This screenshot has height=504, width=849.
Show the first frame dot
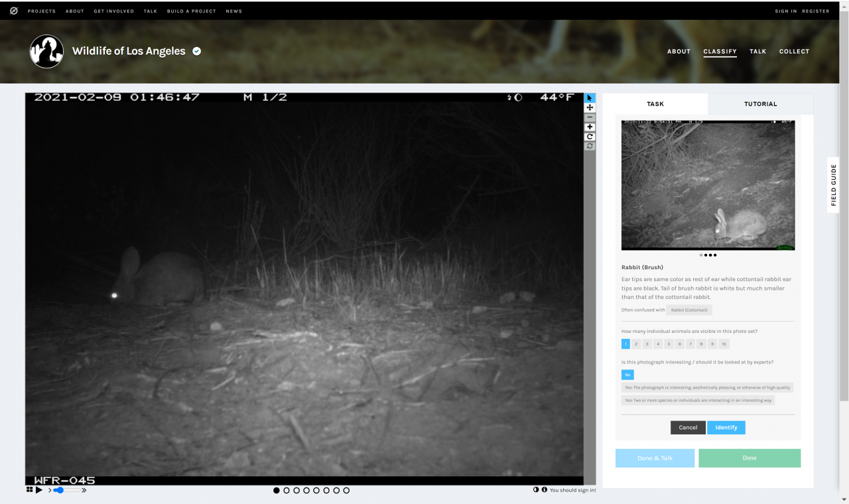click(277, 491)
